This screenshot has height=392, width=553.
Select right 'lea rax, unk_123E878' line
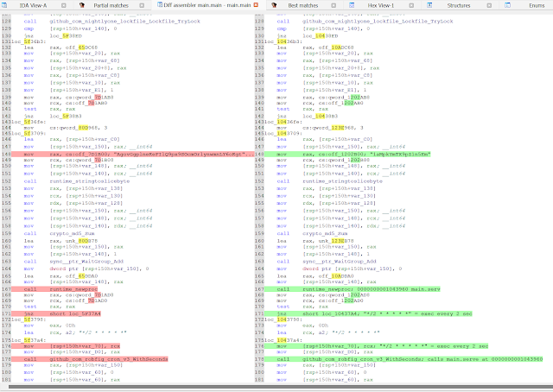click(x=315, y=241)
